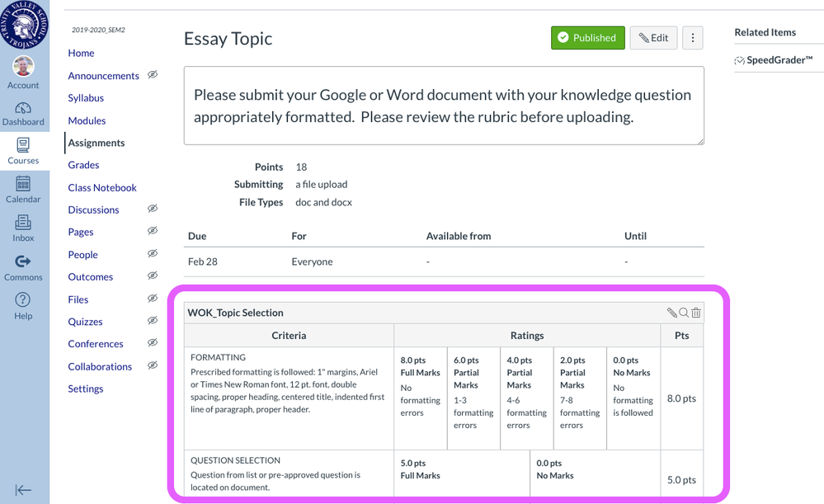Collapse the course navigation sidebar

(x=25, y=489)
